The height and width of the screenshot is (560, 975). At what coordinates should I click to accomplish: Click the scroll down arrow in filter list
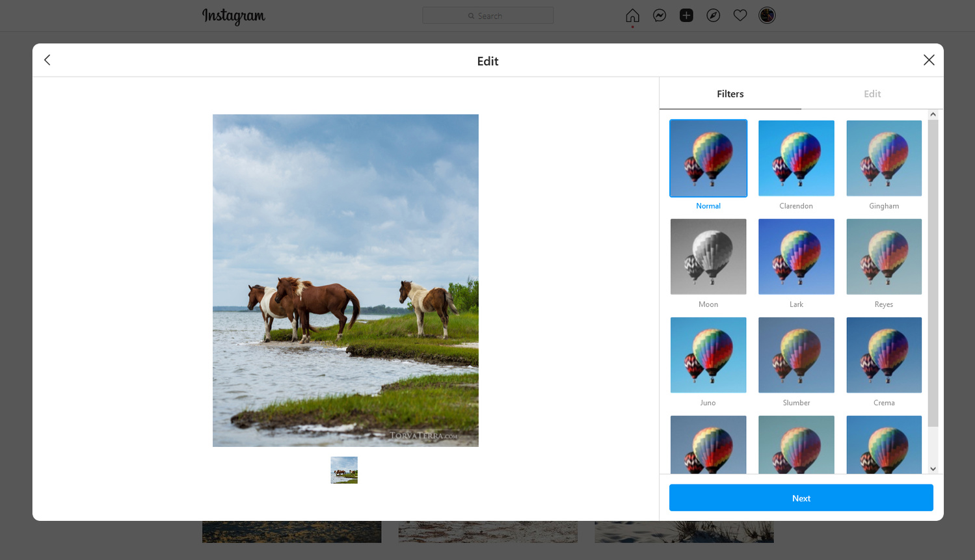point(933,468)
